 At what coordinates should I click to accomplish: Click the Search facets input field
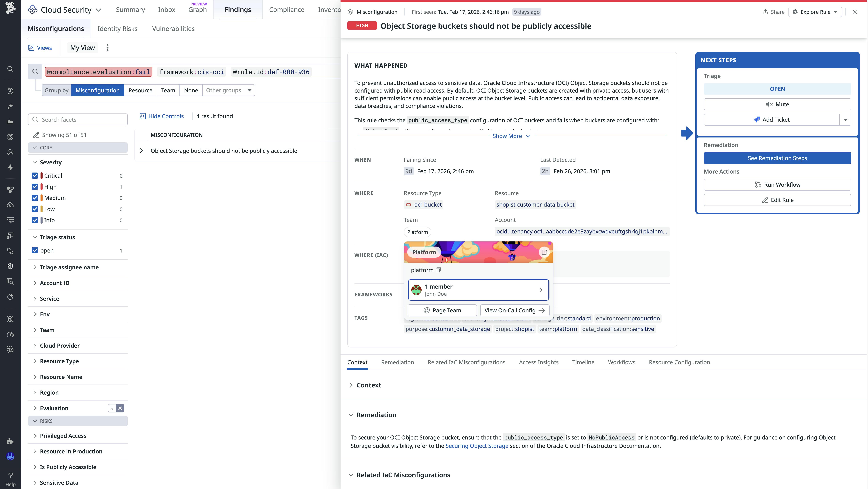coord(77,119)
